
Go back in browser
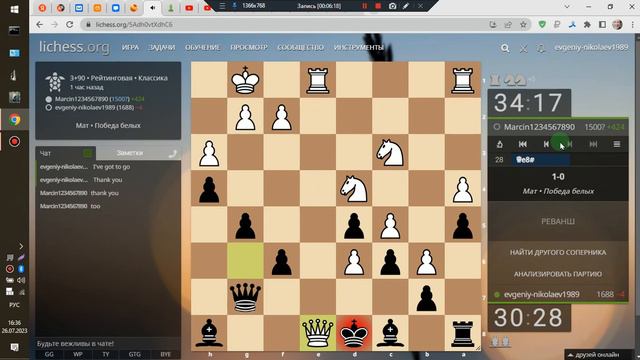point(40,24)
